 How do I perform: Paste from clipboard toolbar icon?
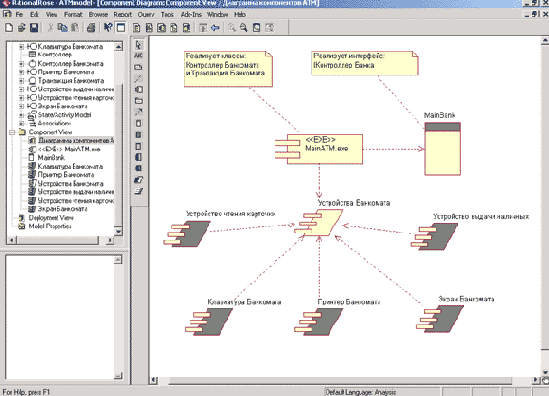coord(75,28)
